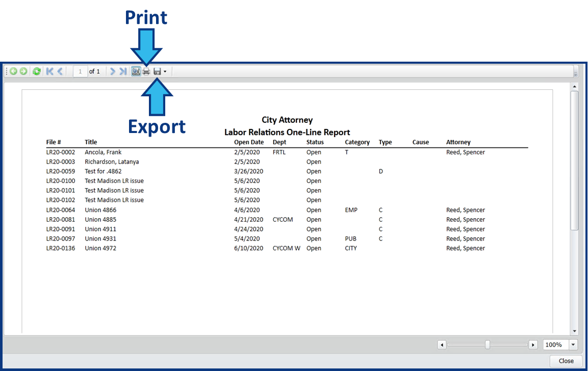The image size is (588, 371).
Task: Click the title Union 4931
Action: click(x=100, y=238)
